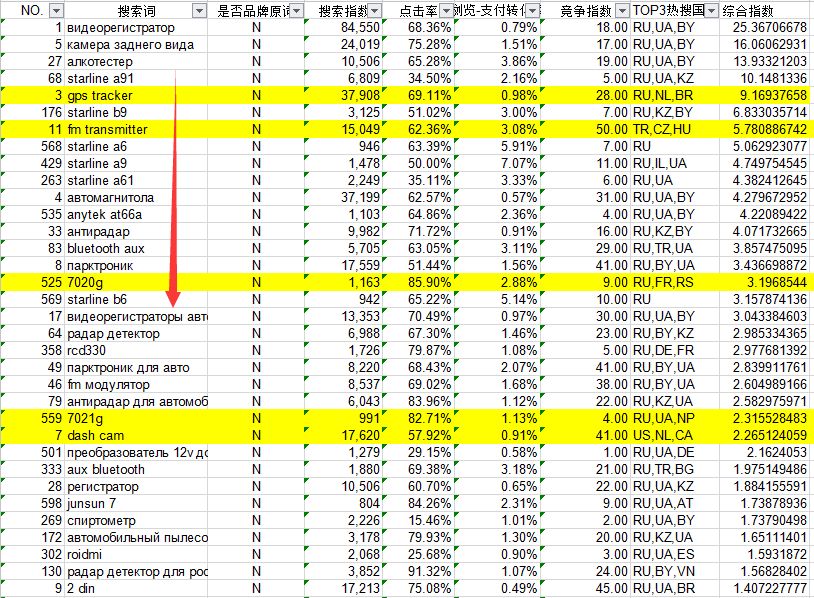Select the cell 'автомагнитола'

point(136,198)
